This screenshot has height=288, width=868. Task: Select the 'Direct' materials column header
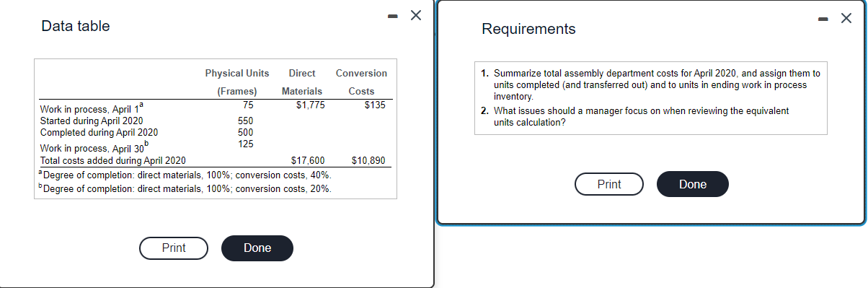pos(302,74)
